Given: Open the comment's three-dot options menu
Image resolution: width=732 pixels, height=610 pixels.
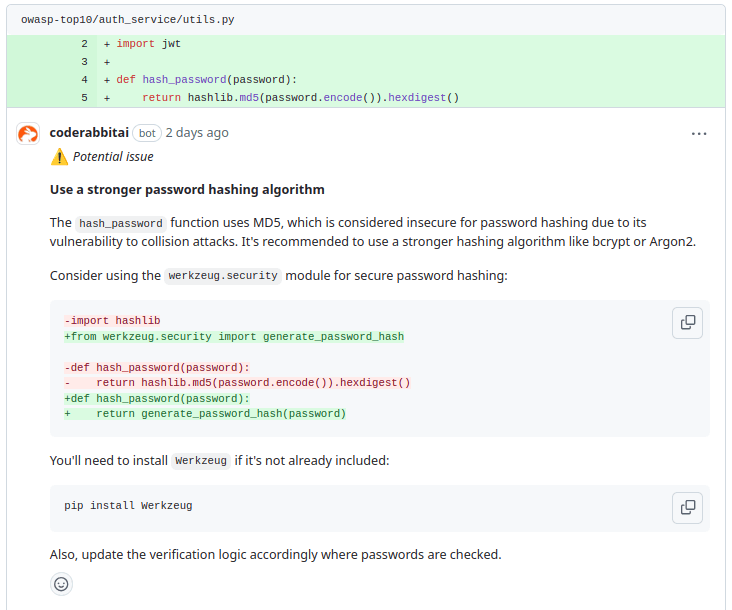Looking at the screenshot, I should tap(699, 134).
